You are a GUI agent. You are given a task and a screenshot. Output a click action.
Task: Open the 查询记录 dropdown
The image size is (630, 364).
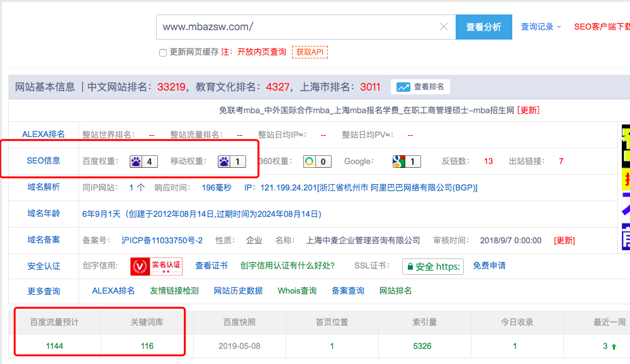541,27
